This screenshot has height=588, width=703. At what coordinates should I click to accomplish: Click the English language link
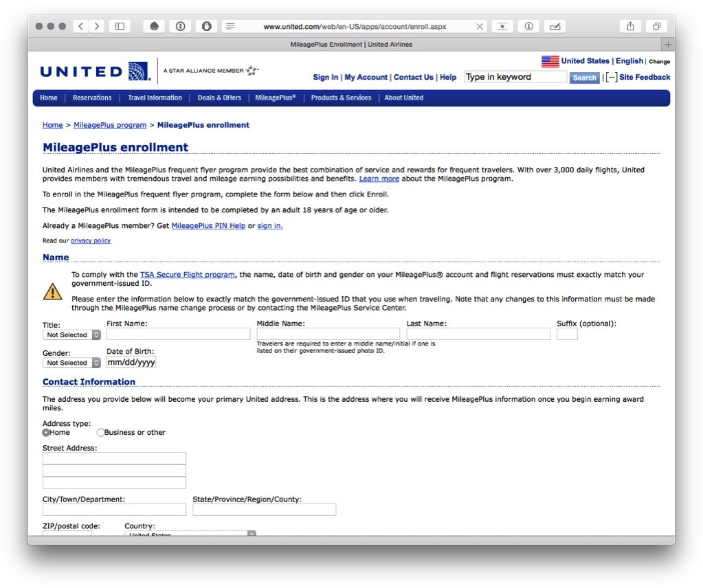[629, 61]
